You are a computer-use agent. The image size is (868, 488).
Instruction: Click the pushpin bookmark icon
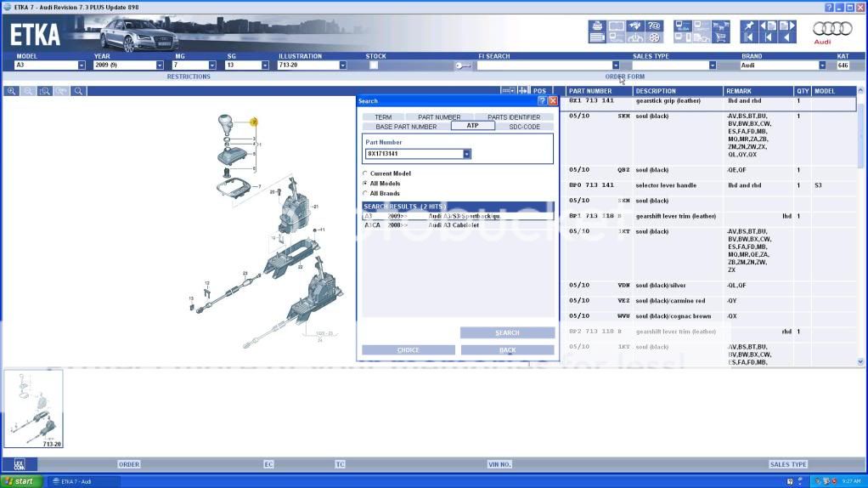(748, 27)
